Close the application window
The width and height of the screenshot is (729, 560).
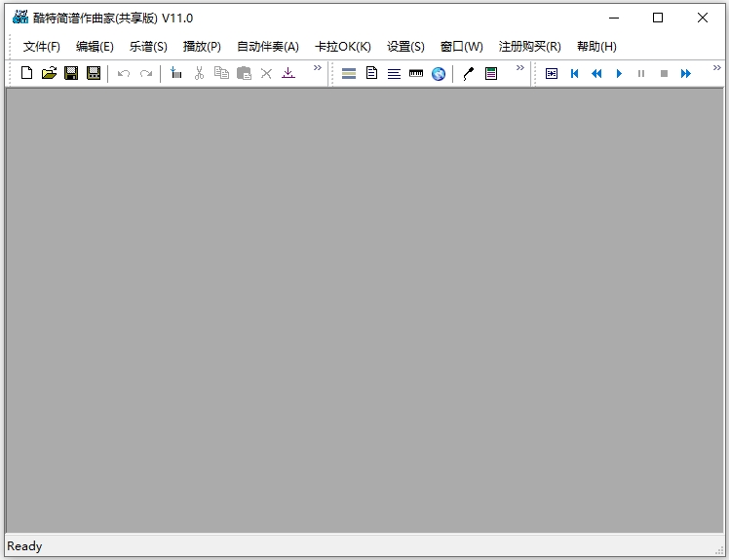[703, 19]
